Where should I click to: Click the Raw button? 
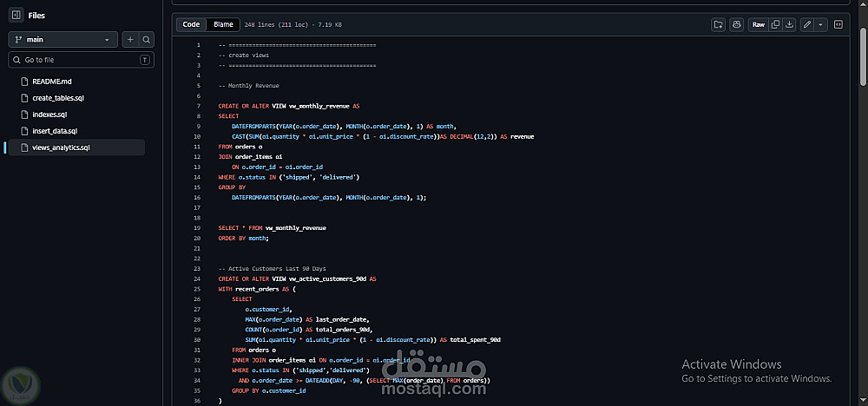pyautogui.click(x=759, y=24)
